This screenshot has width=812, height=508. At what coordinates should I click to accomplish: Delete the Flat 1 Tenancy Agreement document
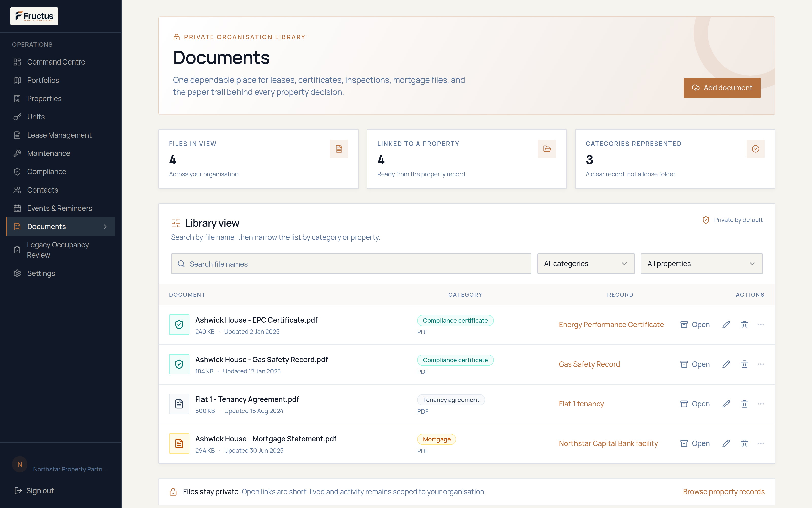(744, 404)
